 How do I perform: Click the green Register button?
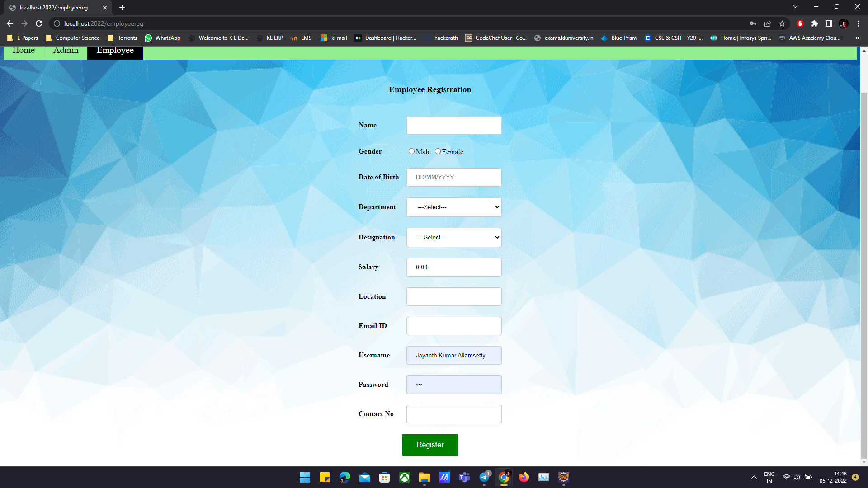pos(429,445)
